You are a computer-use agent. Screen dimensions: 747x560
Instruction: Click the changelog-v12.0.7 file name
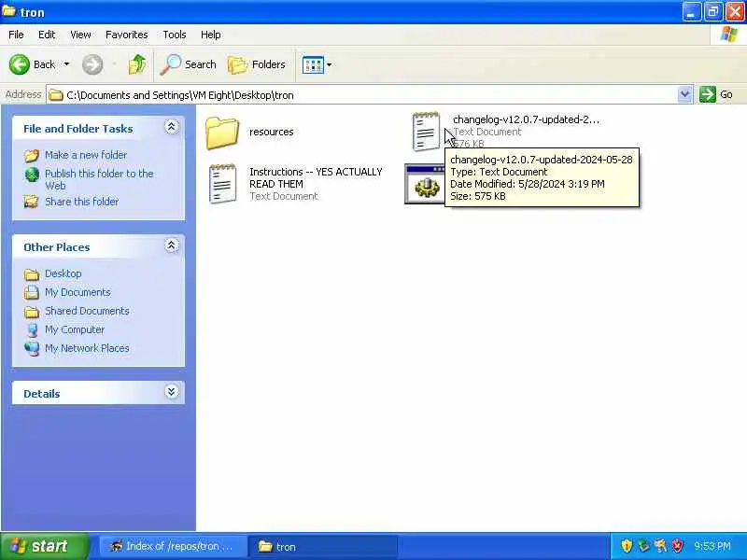tap(526, 119)
